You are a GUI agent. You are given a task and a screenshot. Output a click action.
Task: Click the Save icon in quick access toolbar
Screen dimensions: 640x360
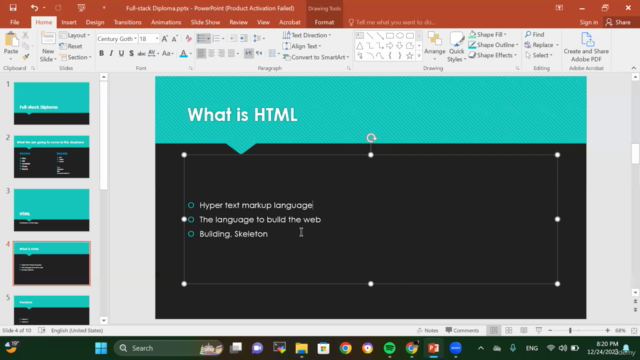[13, 8]
